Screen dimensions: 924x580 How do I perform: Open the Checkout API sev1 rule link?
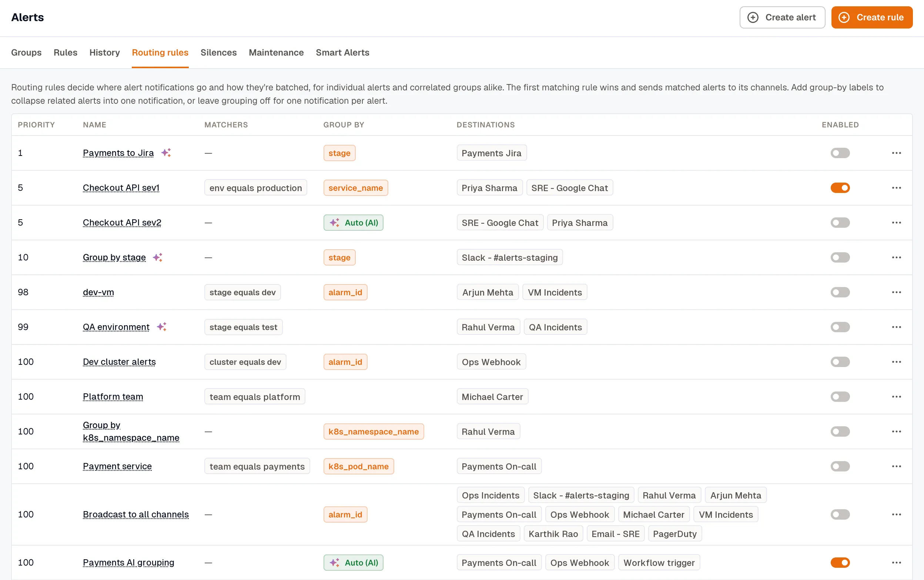121,188
